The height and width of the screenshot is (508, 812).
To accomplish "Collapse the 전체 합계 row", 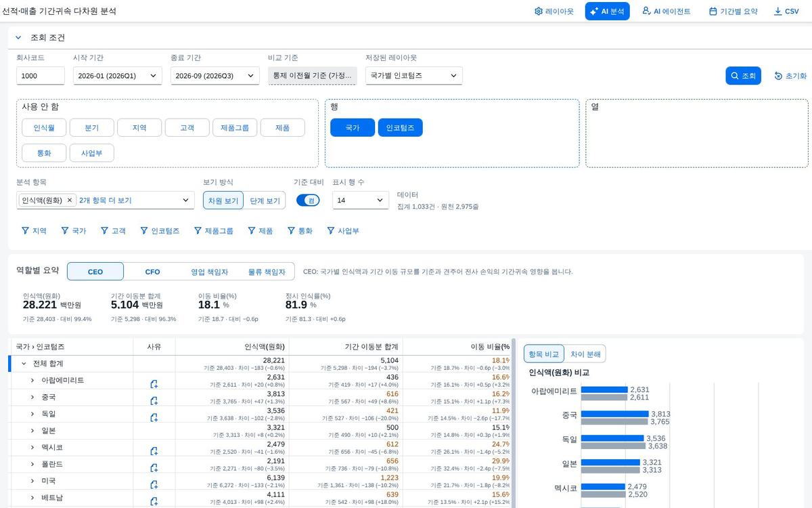I will click(x=24, y=364).
